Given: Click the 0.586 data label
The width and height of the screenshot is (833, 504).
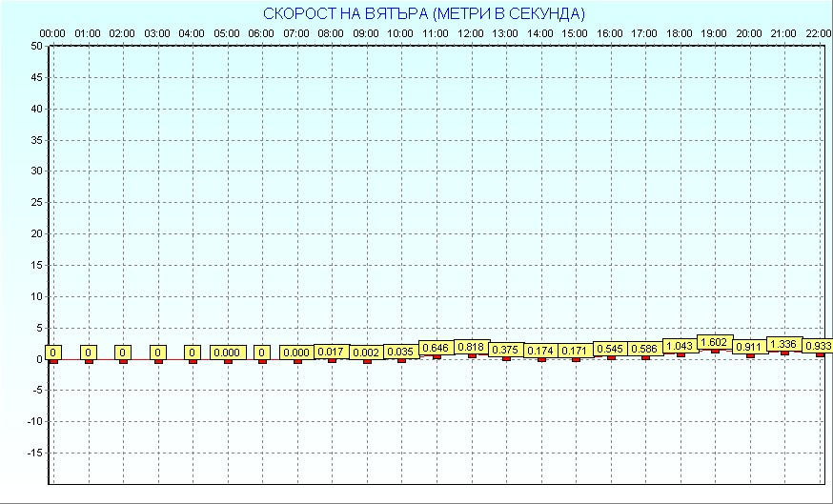Looking at the screenshot, I should [x=645, y=350].
